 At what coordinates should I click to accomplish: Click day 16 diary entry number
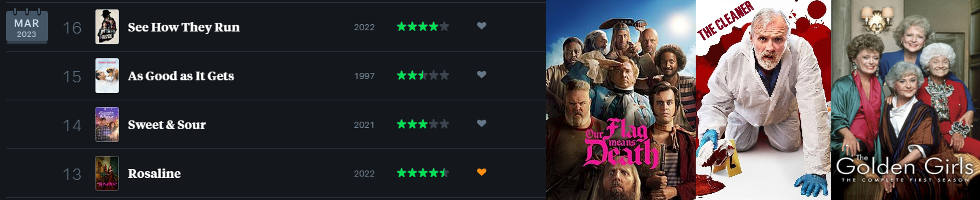72,28
